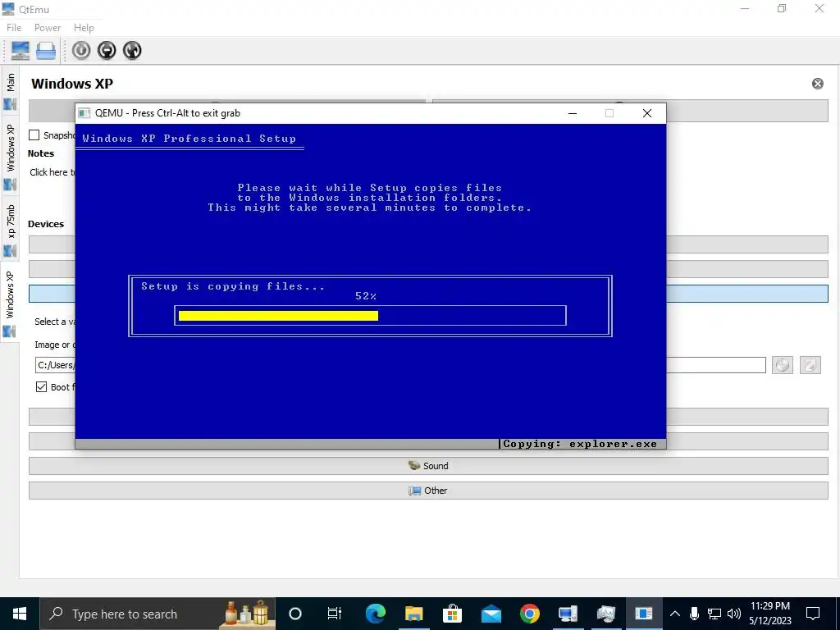The image size is (840, 630).
Task: Close the Windows XP machine tab
Action: click(x=818, y=84)
